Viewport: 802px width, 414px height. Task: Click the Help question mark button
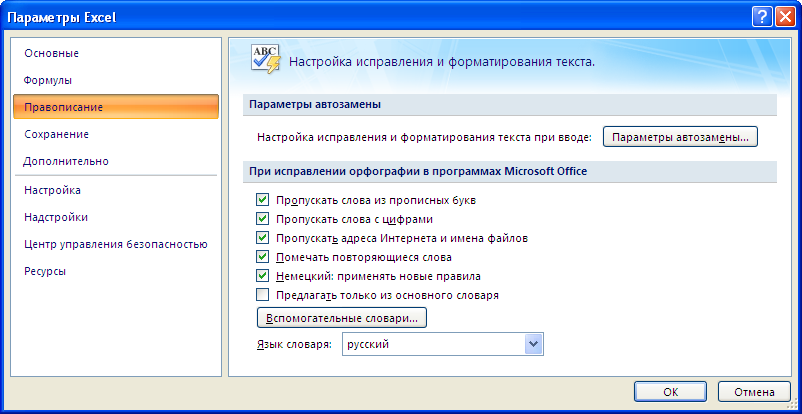coord(761,15)
